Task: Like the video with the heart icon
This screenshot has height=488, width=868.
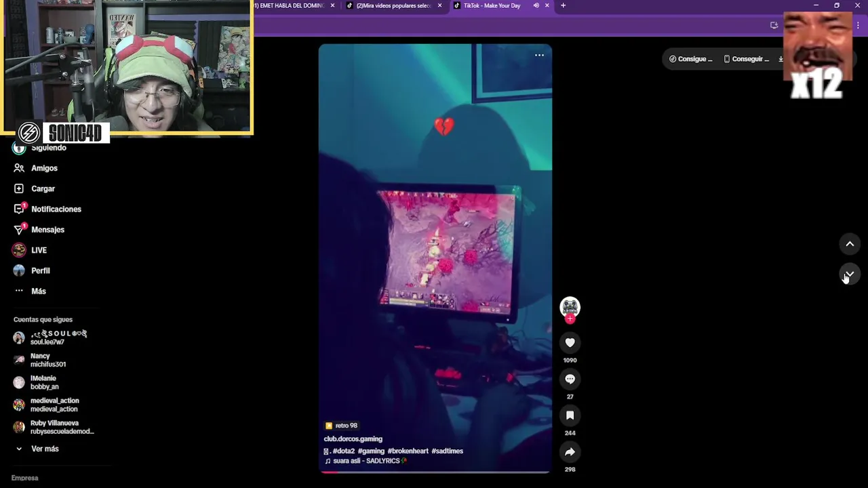Action: [570, 343]
